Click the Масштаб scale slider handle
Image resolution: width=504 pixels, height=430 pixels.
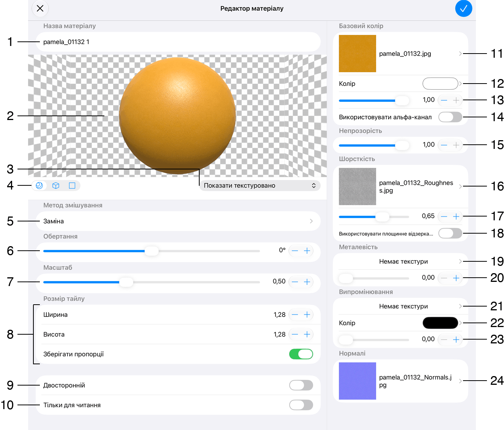click(126, 282)
